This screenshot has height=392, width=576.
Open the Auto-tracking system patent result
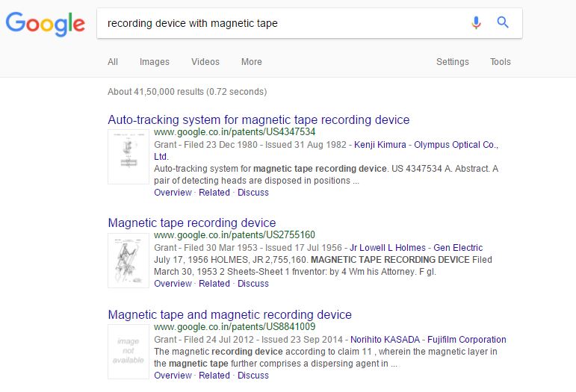pos(258,119)
